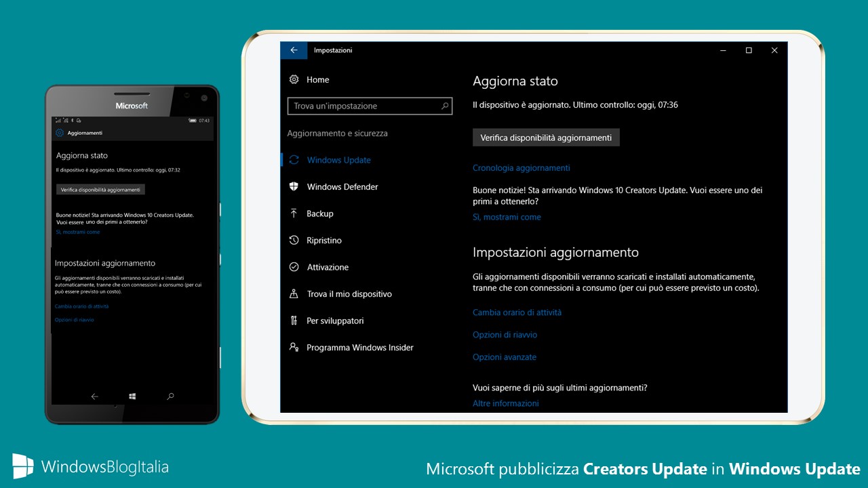This screenshot has height=488, width=868.
Task: Click the Aggiornamento e sicurezza heading
Action: 337,134
